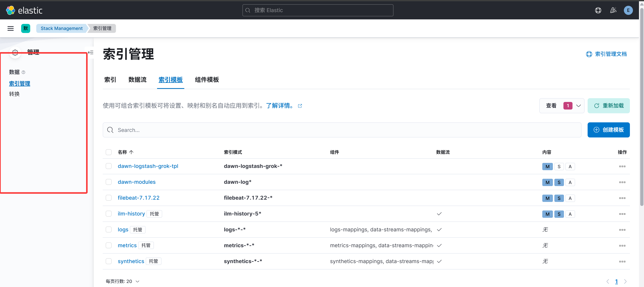Switch to the 数据流 tab
Image resolution: width=644 pixels, height=287 pixels.
point(137,80)
